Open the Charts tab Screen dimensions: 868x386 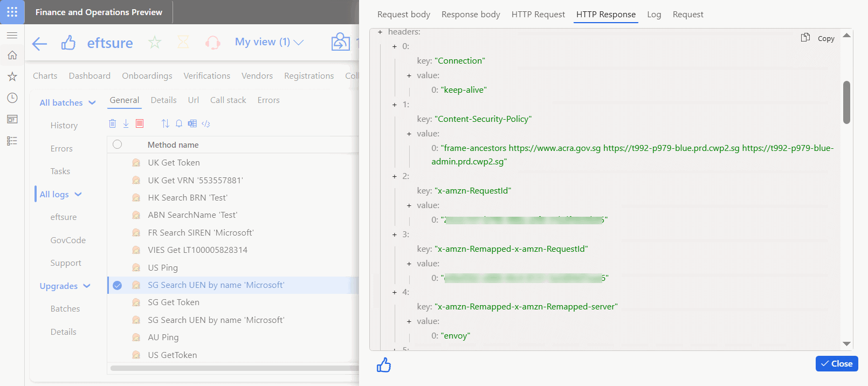45,76
